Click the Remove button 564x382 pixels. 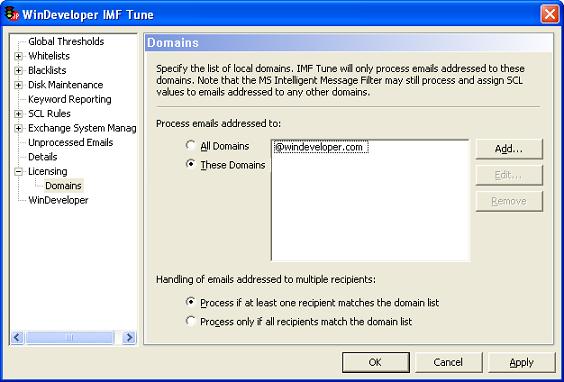[509, 201]
